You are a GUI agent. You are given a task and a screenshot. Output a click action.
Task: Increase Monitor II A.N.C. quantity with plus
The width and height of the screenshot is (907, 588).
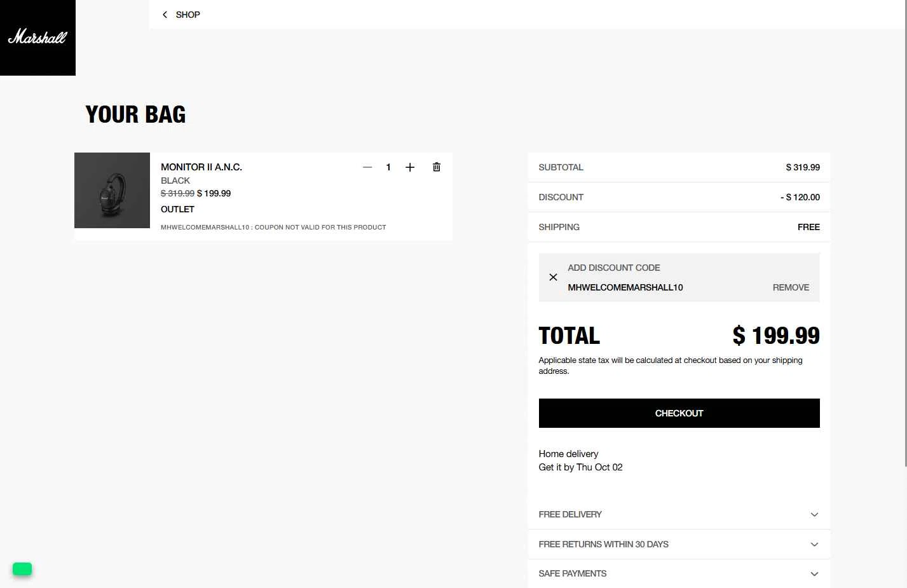click(x=410, y=167)
